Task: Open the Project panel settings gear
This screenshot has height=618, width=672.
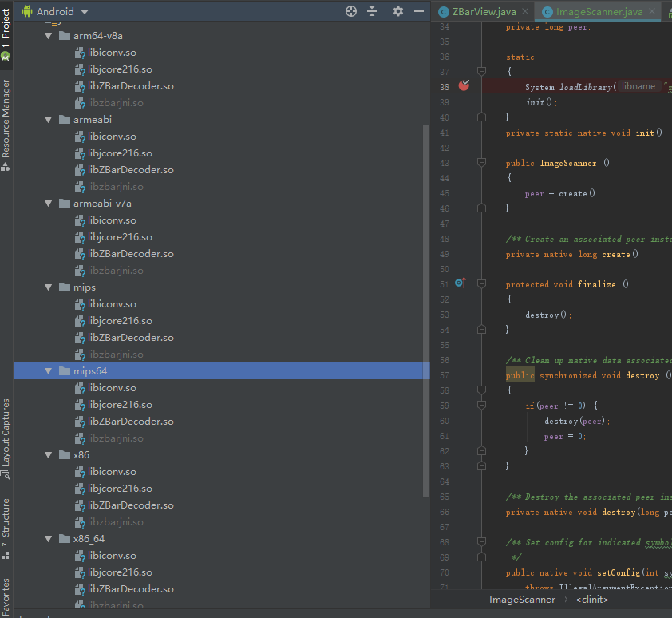Action: pyautogui.click(x=397, y=12)
